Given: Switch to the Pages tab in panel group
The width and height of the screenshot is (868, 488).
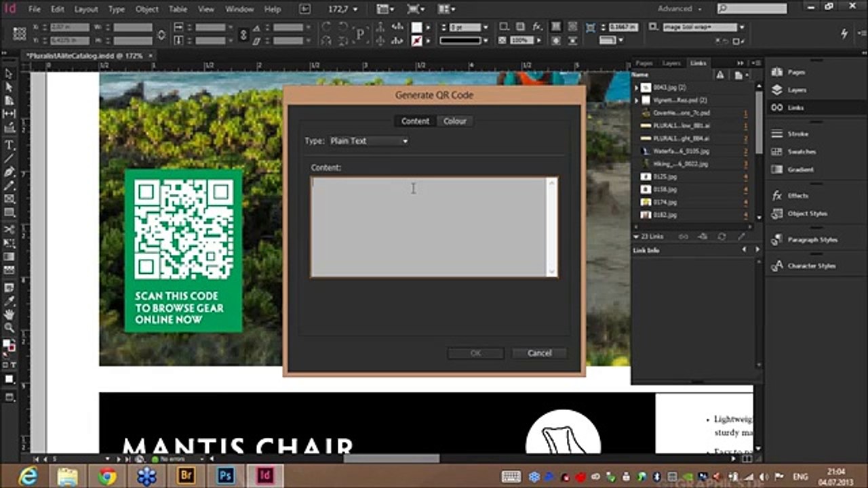Looking at the screenshot, I should [x=644, y=63].
